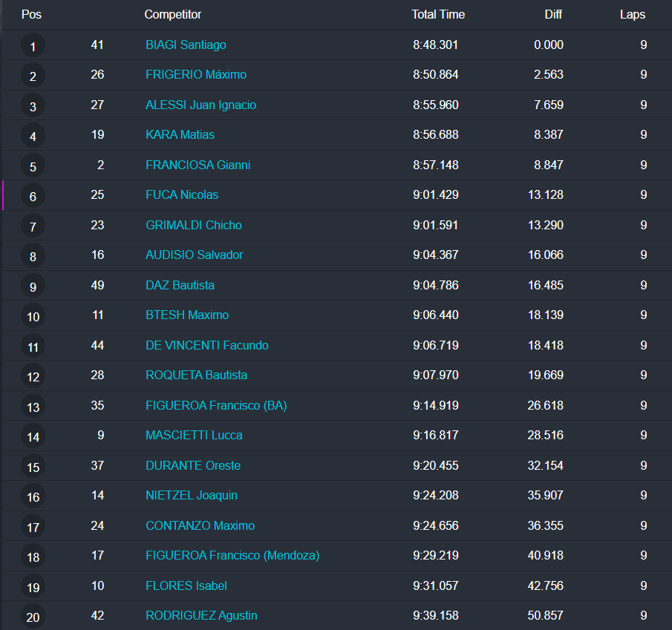Viewport: 672px width, 630px height.
Task: Click the position 20 circle badge
Action: 33,617
